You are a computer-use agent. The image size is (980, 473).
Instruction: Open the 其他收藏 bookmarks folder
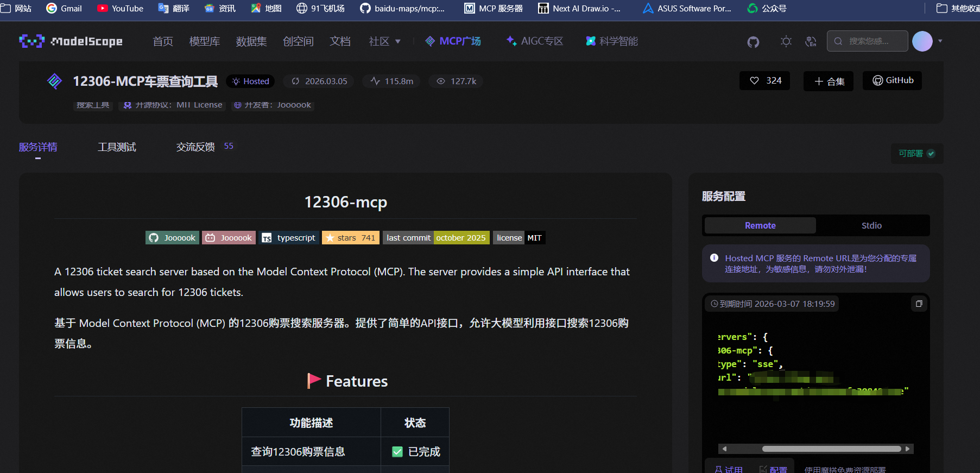pyautogui.click(x=958, y=8)
